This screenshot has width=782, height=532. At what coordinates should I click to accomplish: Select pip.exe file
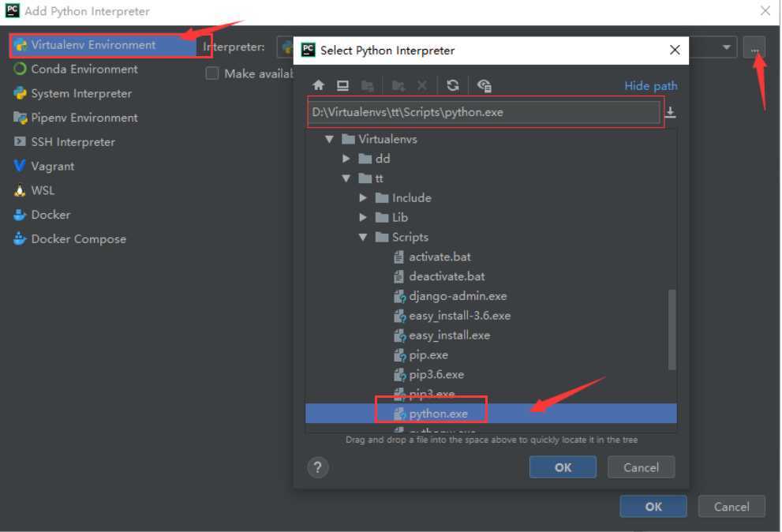(421, 355)
